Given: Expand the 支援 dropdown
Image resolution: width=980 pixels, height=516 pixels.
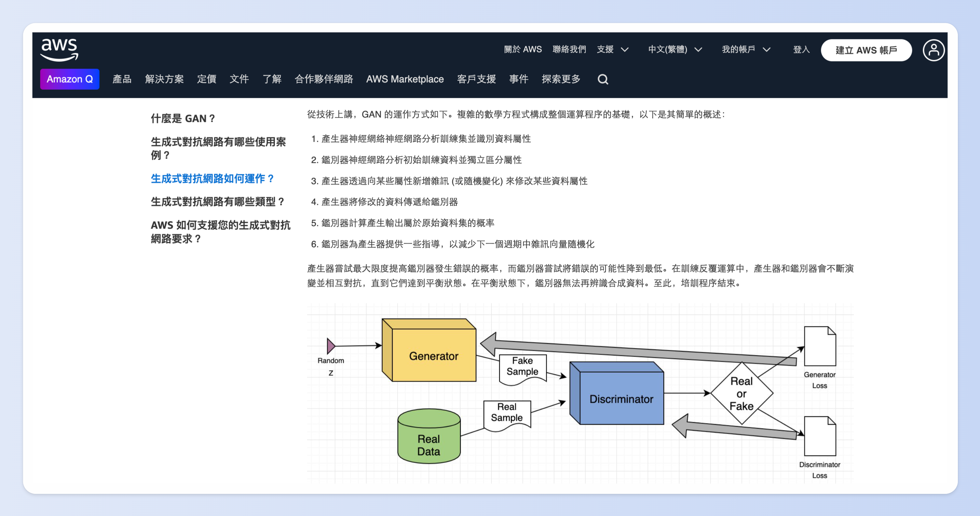Looking at the screenshot, I should (x=612, y=49).
